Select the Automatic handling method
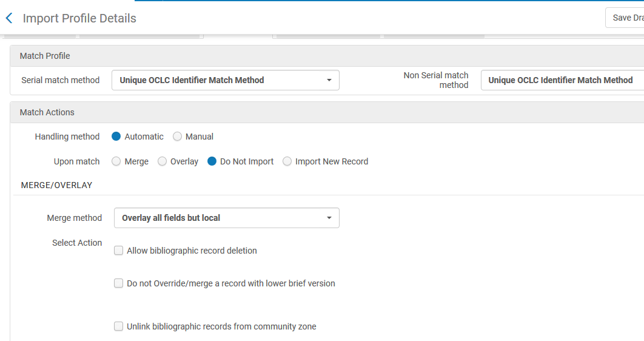Viewport: 644px width, 341px height. tap(116, 137)
